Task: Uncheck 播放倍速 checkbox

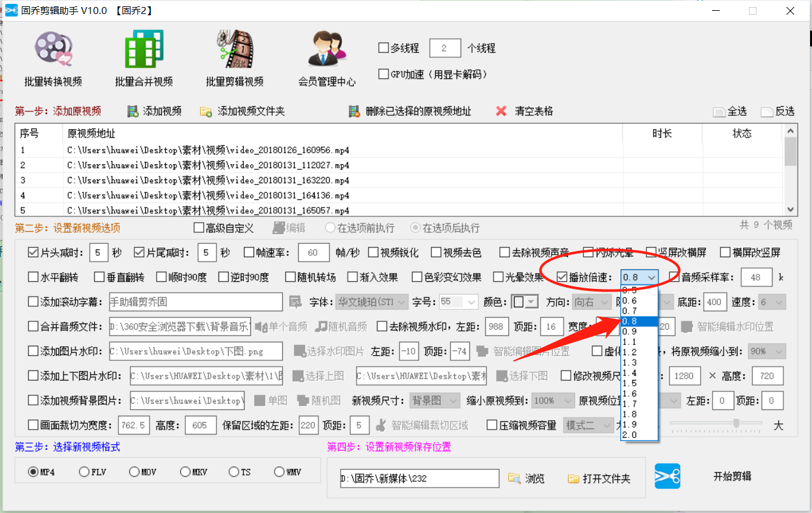Action: tap(562, 278)
